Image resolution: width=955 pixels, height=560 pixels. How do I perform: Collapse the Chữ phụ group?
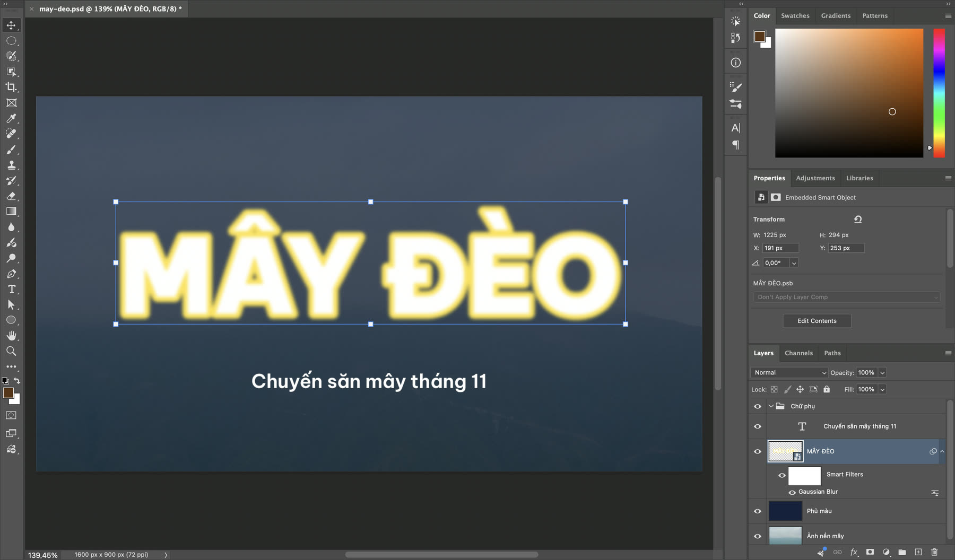tap(771, 406)
